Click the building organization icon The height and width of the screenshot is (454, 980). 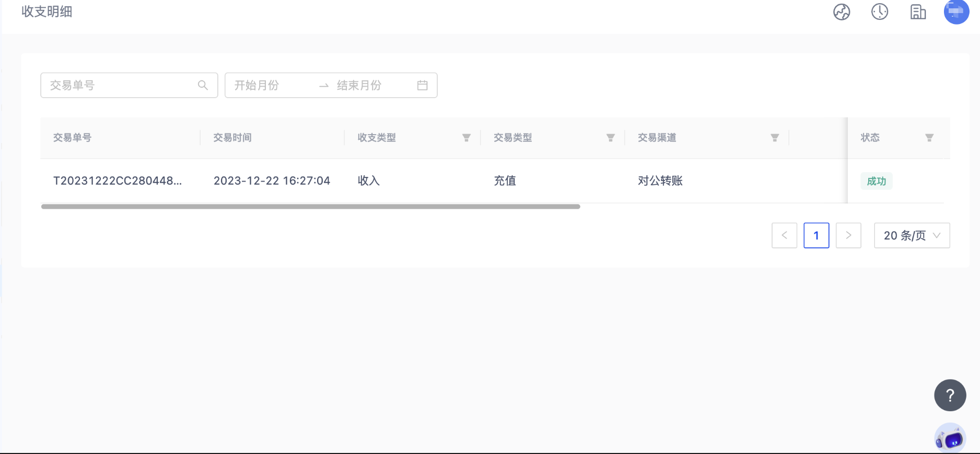pyautogui.click(x=918, y=12)
